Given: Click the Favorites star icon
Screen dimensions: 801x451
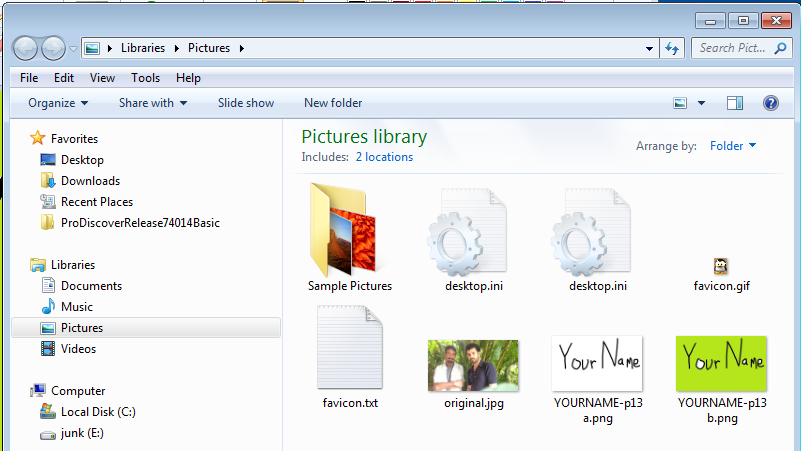Looking at the screenshot, I should pos(37,138).
